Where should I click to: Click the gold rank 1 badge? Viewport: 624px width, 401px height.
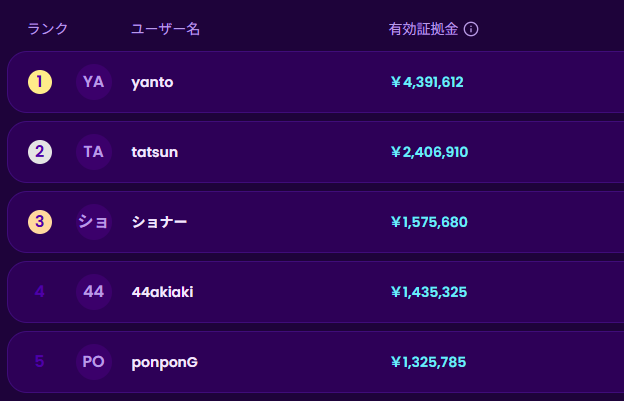40,82
